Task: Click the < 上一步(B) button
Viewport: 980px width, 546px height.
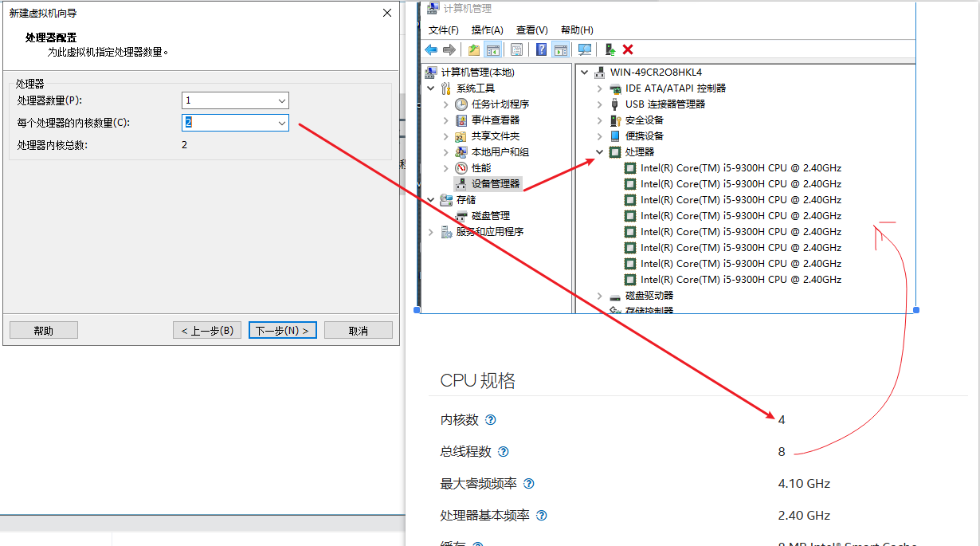Action: tap(206, 330)
